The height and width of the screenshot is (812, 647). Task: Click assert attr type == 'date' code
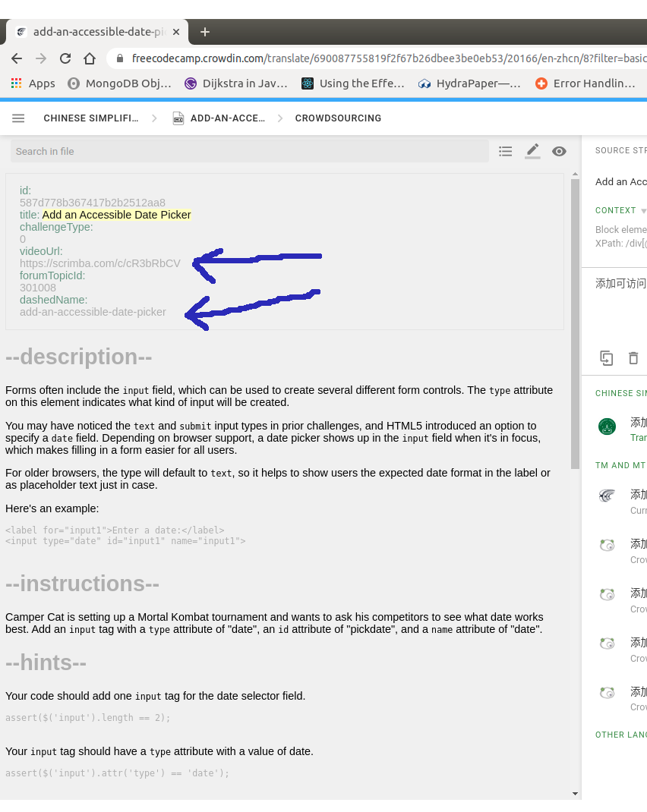[117, 773]
